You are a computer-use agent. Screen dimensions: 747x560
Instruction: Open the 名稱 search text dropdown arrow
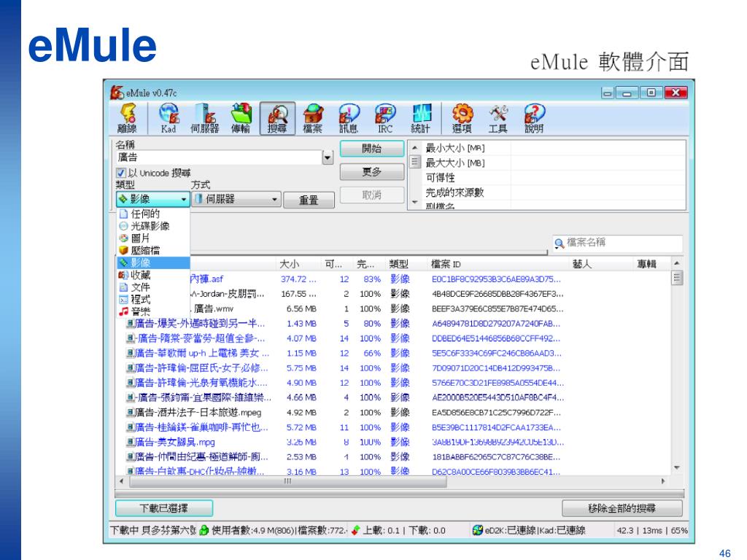pos(328,157)
